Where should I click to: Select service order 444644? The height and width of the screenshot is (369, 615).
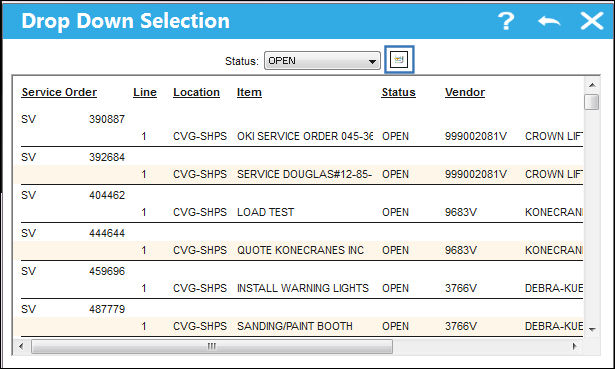pyautogui.click(x=107, y=233)
